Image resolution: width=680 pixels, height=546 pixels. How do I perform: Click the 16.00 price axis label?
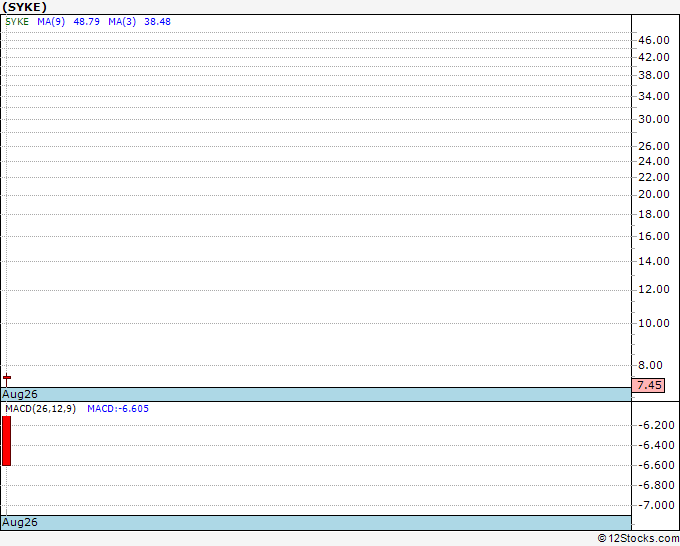(654, 236)
